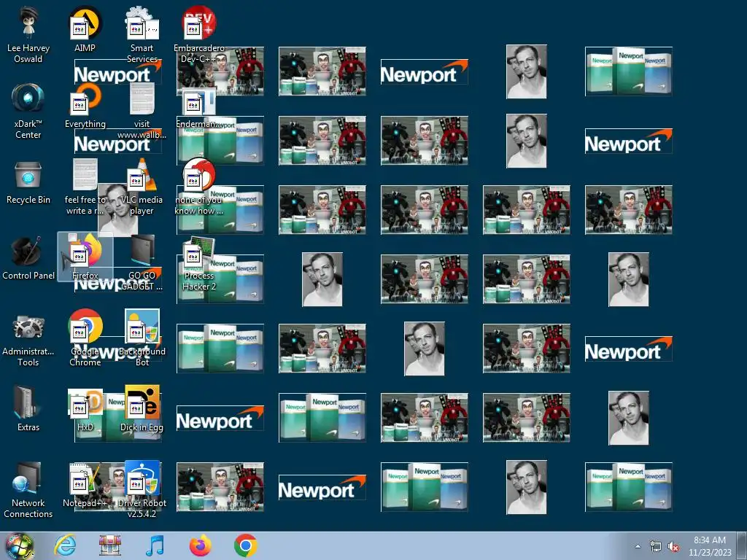Launch HxD hex editor shortcut

[x=85, y=408]
